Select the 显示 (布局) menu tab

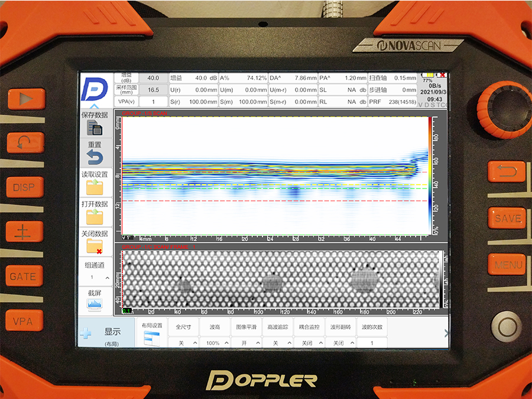click(x=106, y=332)
